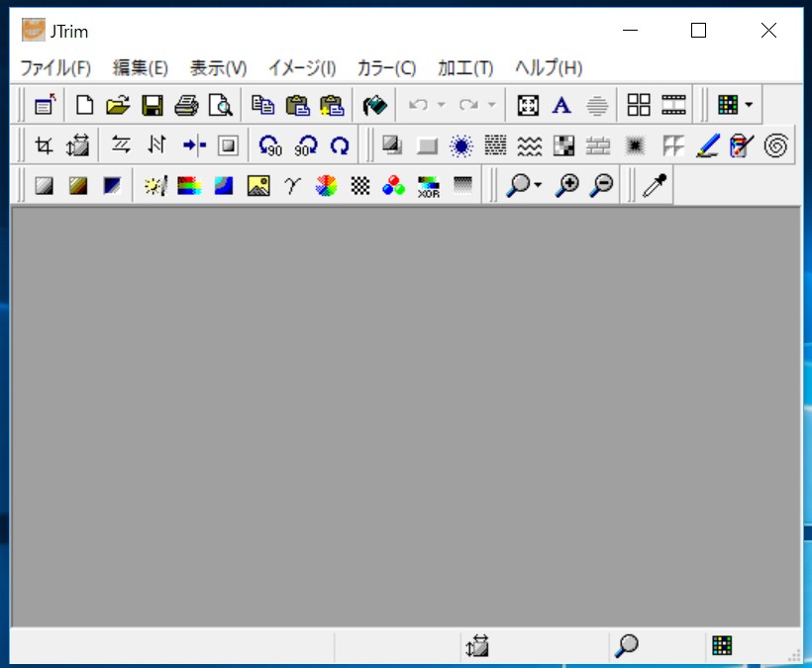This screenshot has width=812, height=668.
Task: Click the Zoom in magnifier icon
Action: (567, 186)
